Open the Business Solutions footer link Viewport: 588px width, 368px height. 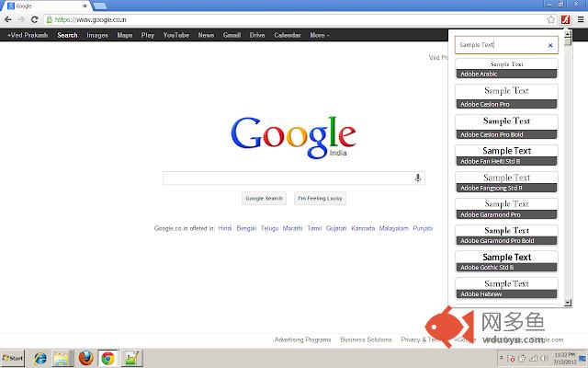(x=366, y=339)
